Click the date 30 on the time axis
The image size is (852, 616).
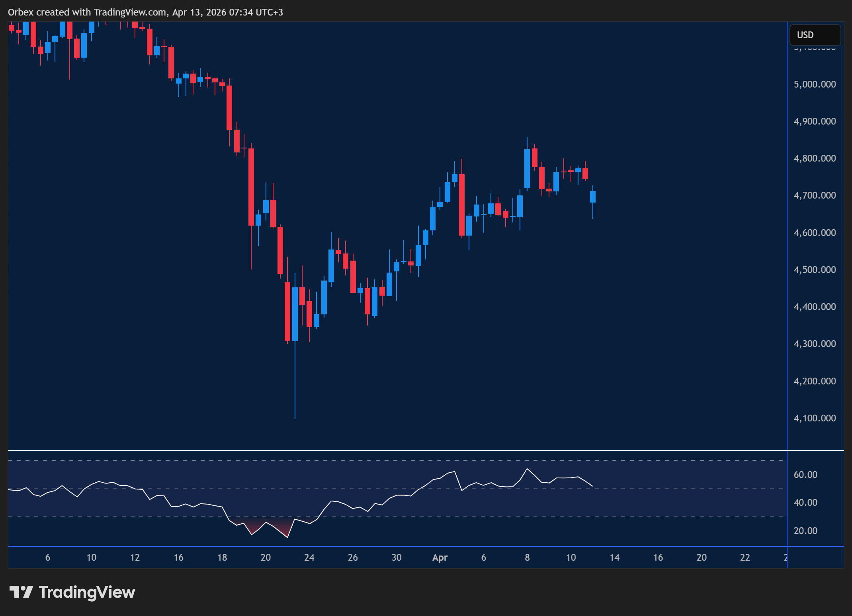(x=397, y=557)
